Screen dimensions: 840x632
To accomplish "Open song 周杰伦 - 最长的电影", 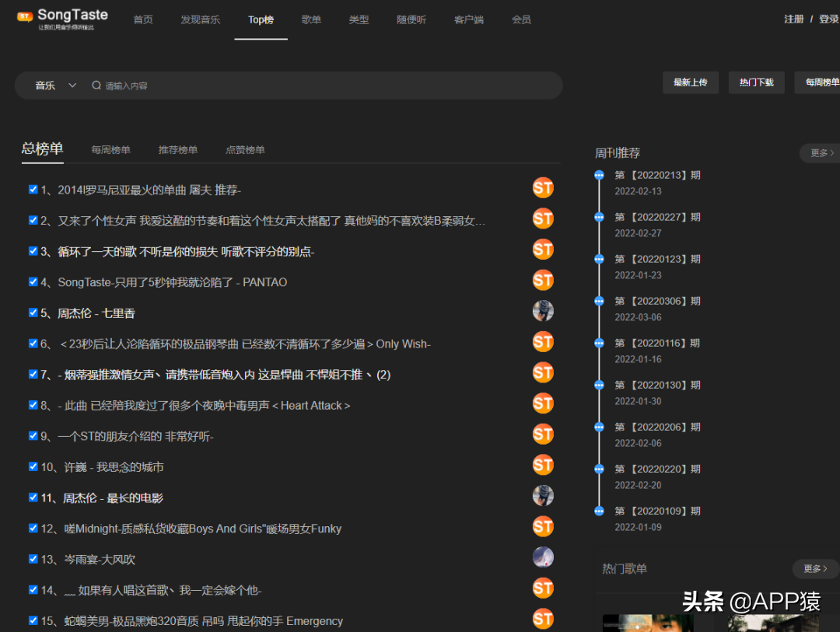I will pyautogui.click(x=113, y=498).
